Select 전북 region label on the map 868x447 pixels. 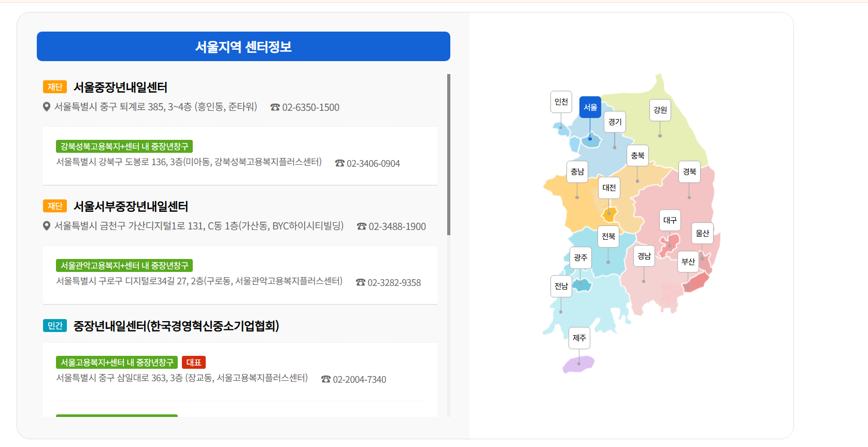pyautogui.click(x=608, y=236)
